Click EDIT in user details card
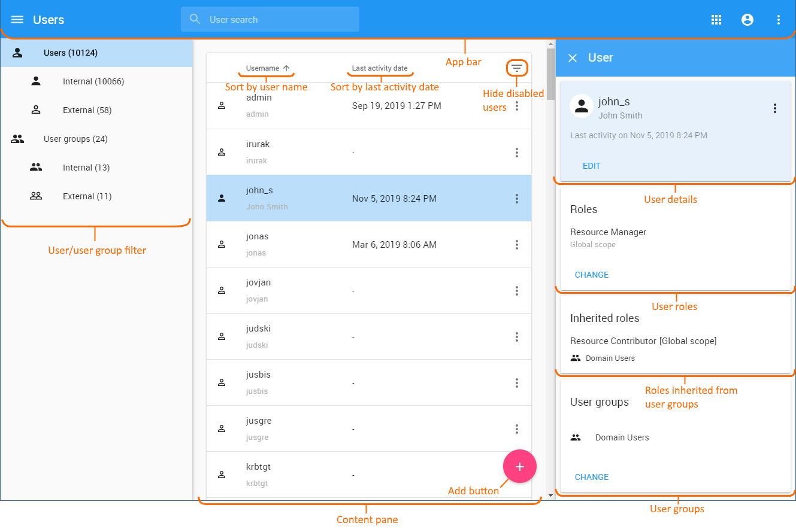Screen dimensions: 796x532 tap(592, 166)
